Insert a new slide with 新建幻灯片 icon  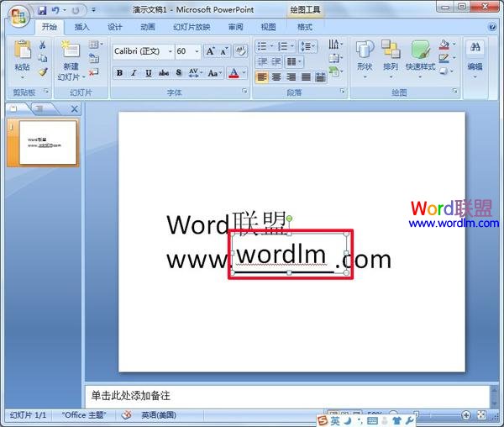[71, 50]
